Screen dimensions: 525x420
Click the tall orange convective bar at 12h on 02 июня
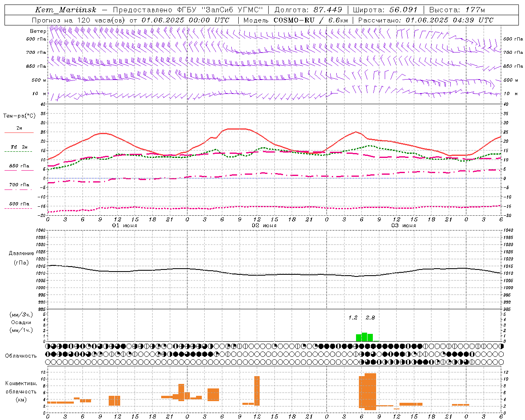pos(257,391)
